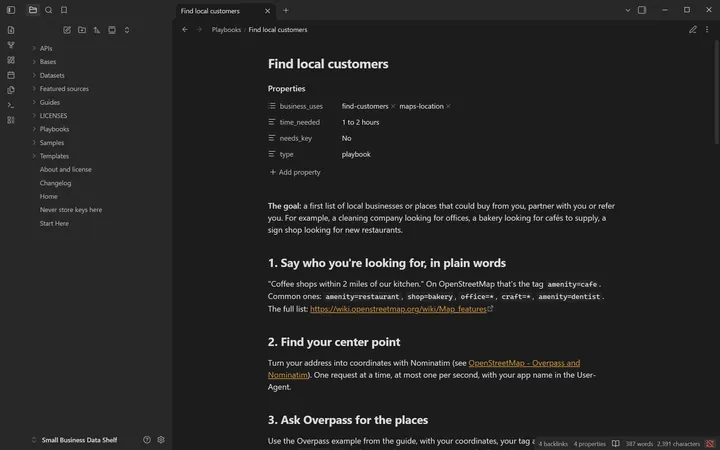This screenshot has width=720, height=450.
Task: Edit the type value playbook
Action: tap(356, 154)
